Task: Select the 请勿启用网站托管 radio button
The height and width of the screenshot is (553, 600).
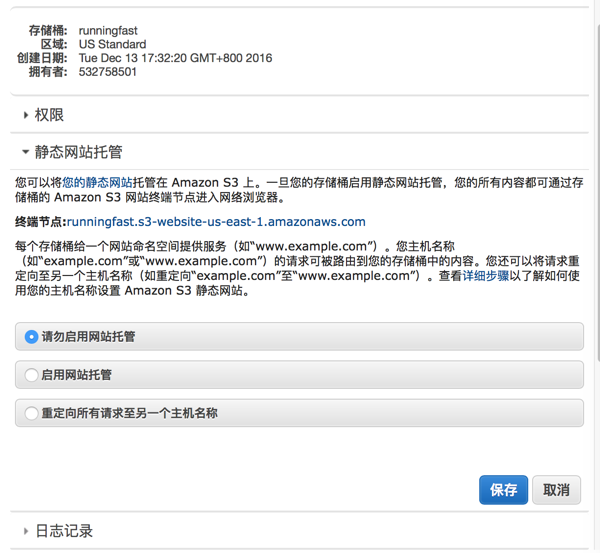Action: [31, 337]
